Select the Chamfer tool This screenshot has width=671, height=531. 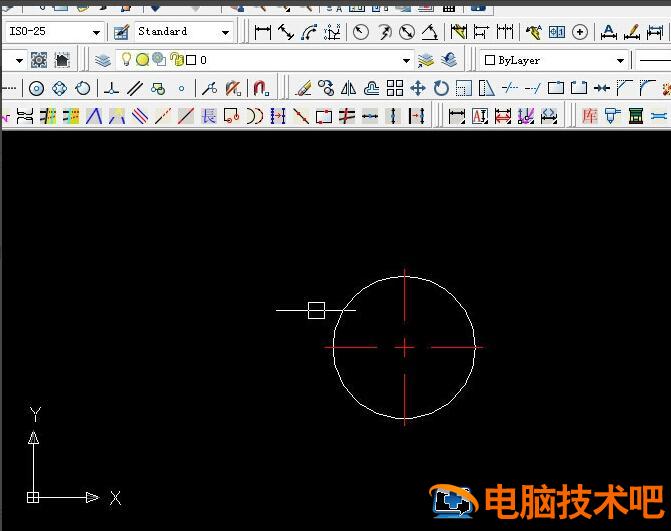(x=625, y=89)
